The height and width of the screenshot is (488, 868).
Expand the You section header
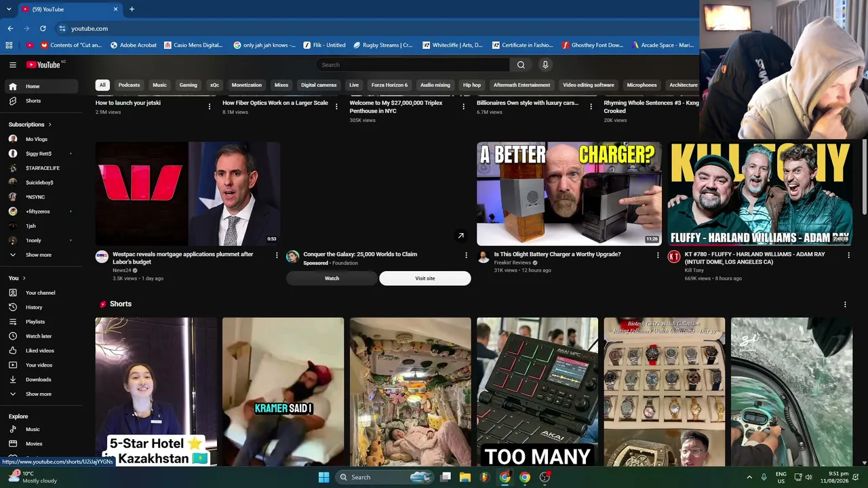click(x=17, y=278)
